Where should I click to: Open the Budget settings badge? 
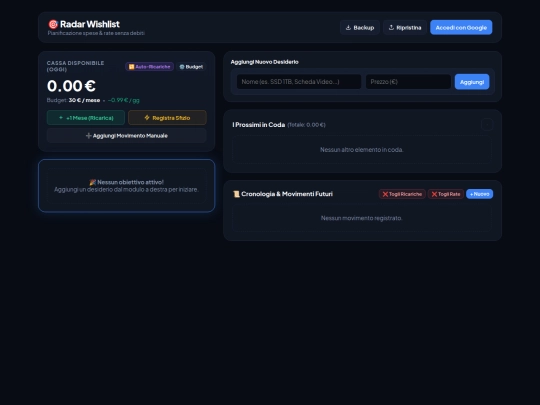[x=191, y=67]
